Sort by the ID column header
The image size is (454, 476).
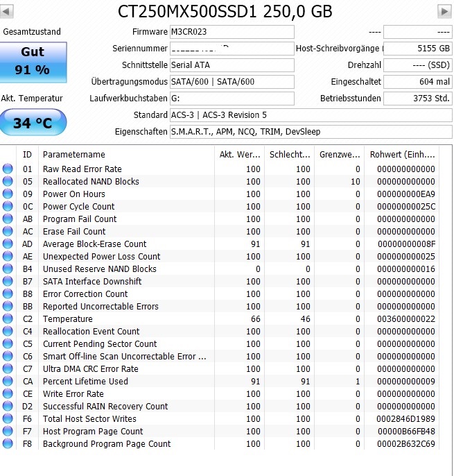[x=27, y=155]
